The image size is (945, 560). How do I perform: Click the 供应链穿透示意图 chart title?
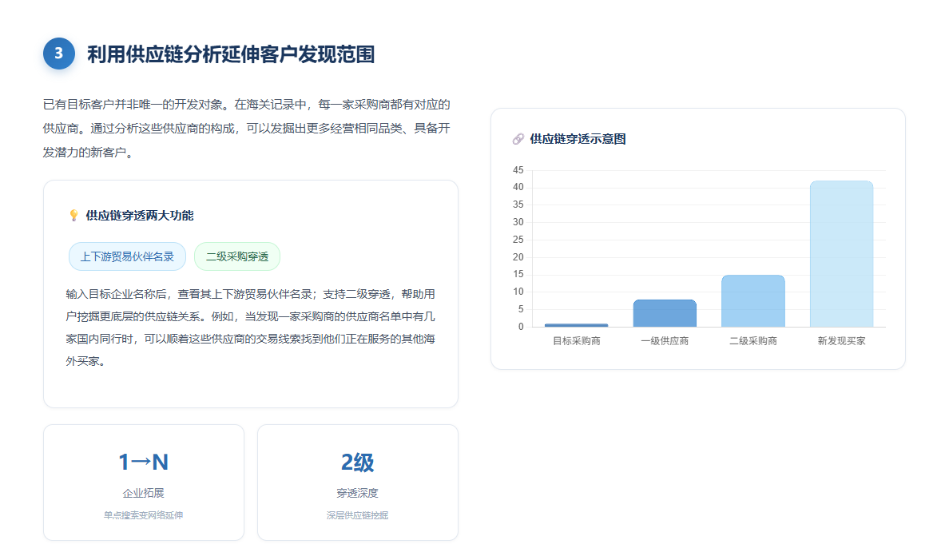point(578,139)
